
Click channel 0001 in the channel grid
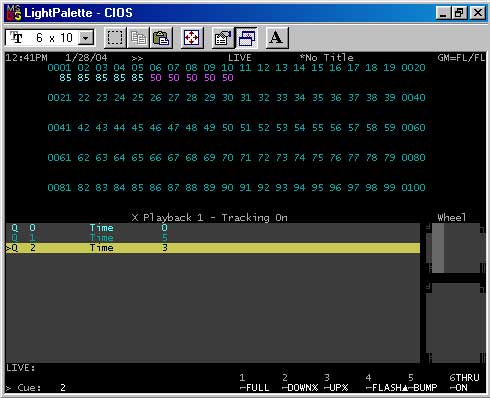click(x=59, y=68)
